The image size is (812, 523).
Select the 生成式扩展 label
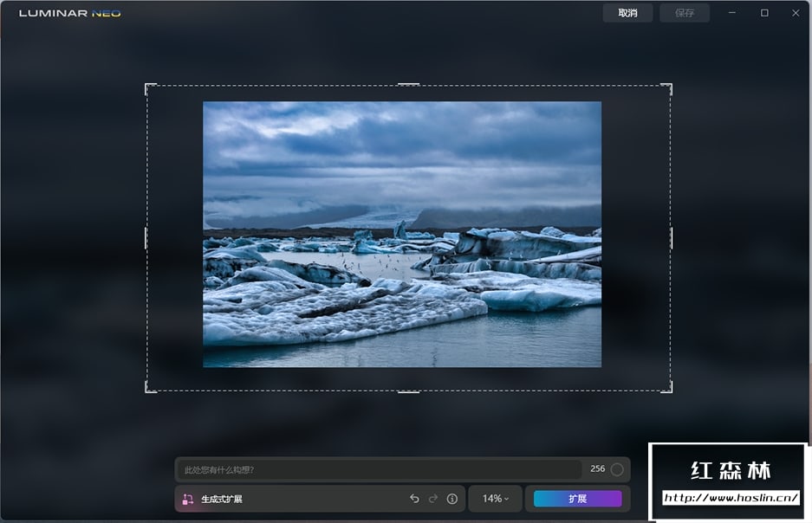point(222,500)
